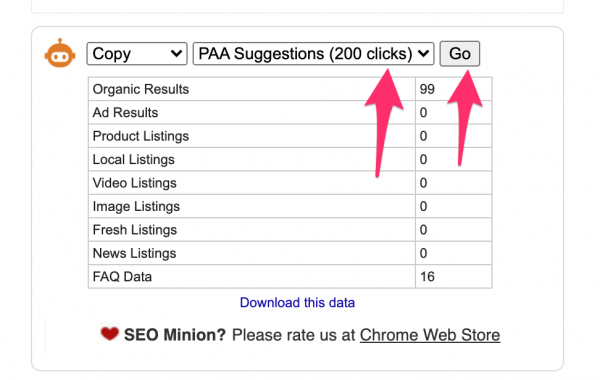Image resolution: width=600 pixels, height=380 pixels.
Task: Click the Local Listings value 0
Action: click(x=423, y=160)
